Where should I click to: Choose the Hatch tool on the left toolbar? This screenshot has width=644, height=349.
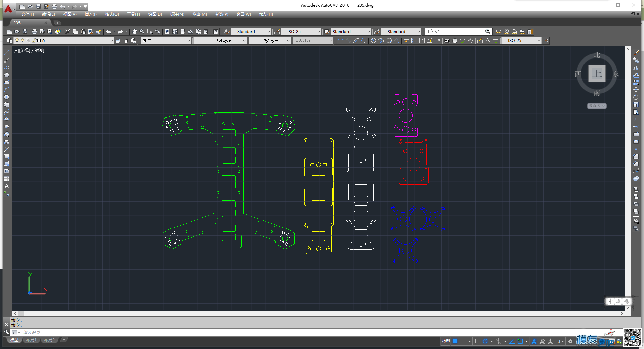pyautogui.click(x=6, y=156)
